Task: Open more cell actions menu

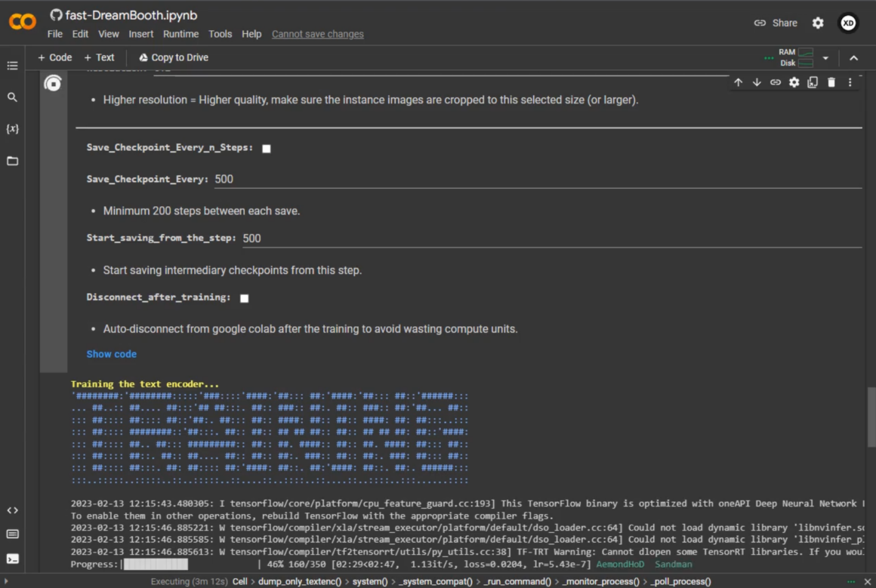Action: click(850, 82)
